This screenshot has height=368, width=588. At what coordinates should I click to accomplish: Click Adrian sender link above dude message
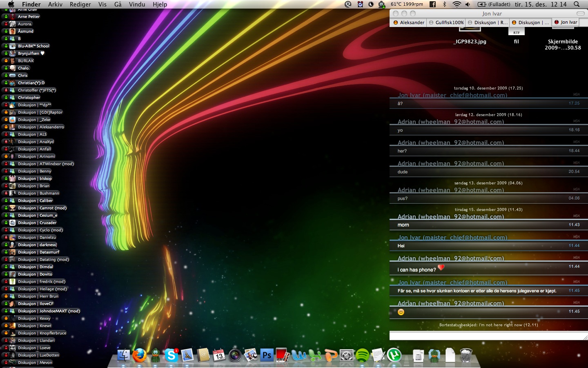[x=451, y=163]
